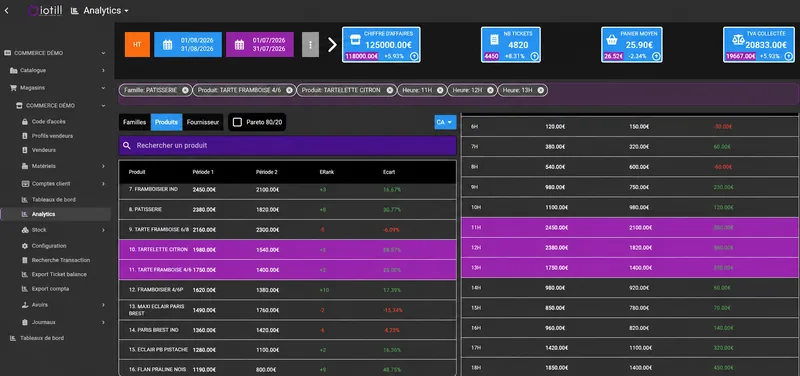
Task: Click the circular arrow icon on TVA Collectée card
Action: coord(789,56)
